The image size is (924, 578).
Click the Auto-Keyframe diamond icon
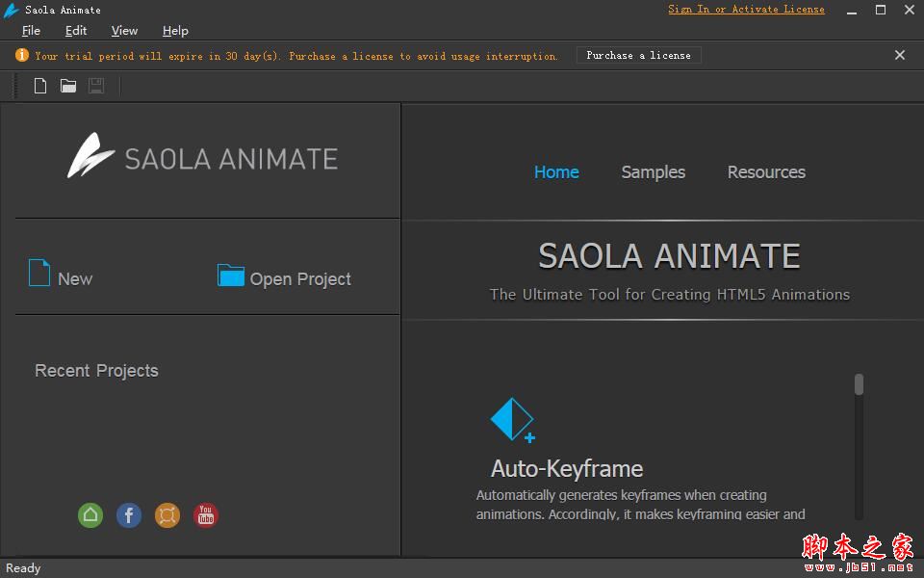pos(512,420)
